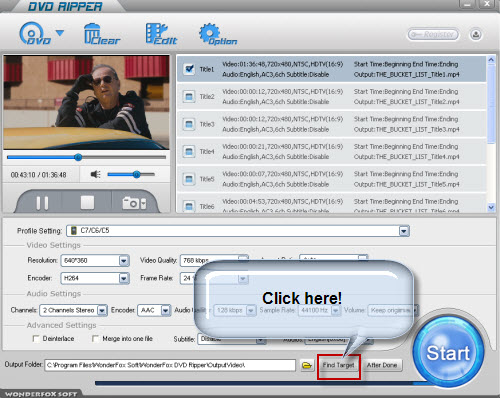Image resolution: width=500 pixels, height=398 pixels.
Task: Check the Title2 checkbox
Action: click(189, 97)
